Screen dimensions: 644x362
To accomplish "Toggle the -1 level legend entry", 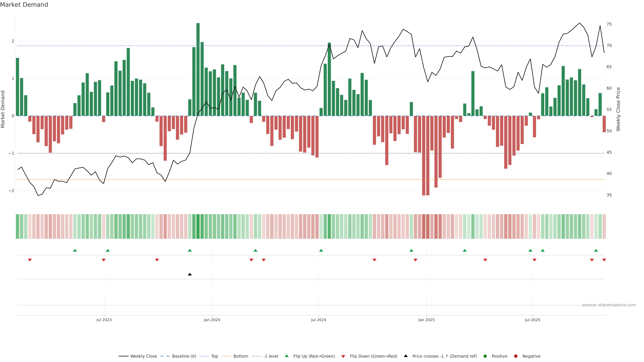I will (271, 356).
